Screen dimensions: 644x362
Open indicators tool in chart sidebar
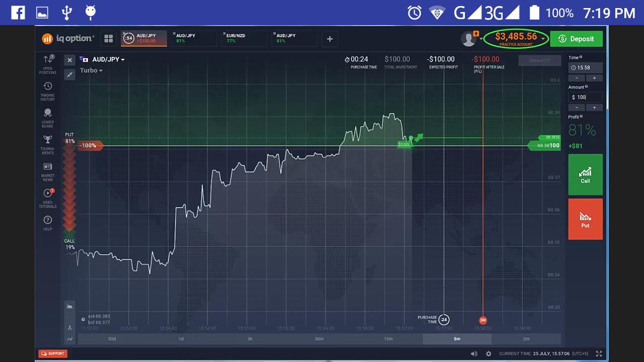tap(69, 328)
